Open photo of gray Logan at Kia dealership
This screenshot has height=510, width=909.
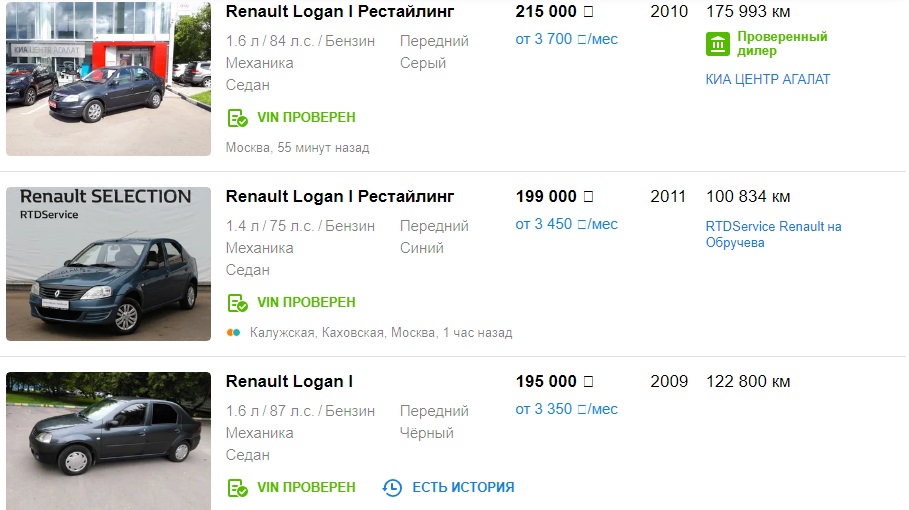pos(108,78)
